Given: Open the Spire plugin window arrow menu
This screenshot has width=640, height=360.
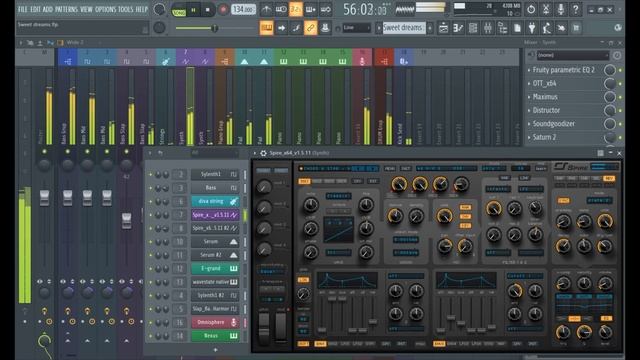Looking at the screenshot, I should coord(256,153).
